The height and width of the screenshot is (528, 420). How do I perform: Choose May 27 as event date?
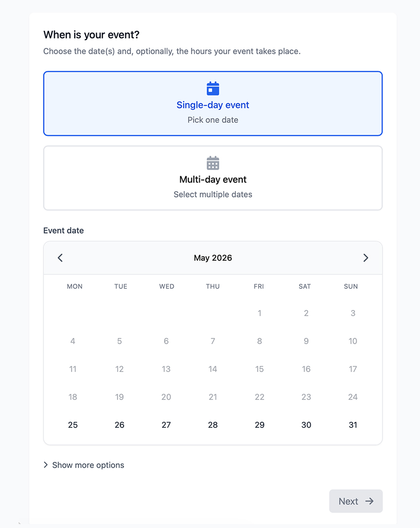tap(166, 425)
